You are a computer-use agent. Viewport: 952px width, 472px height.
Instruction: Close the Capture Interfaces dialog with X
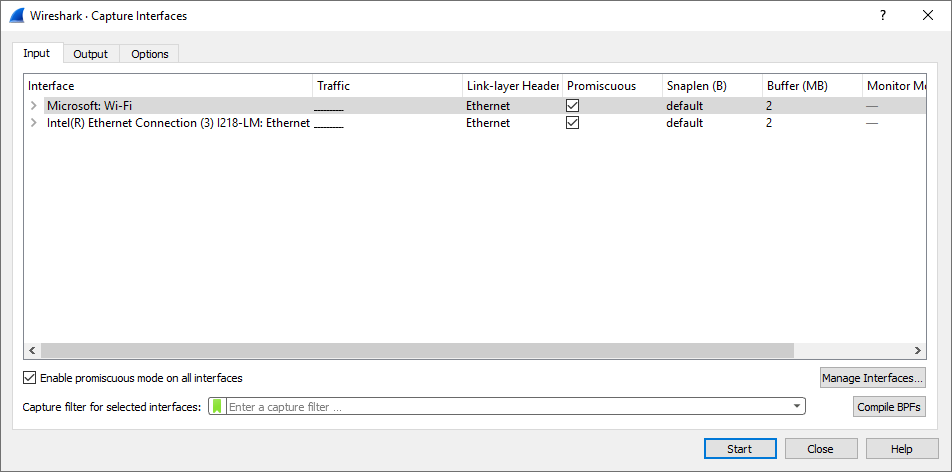(x=928, y=16)
